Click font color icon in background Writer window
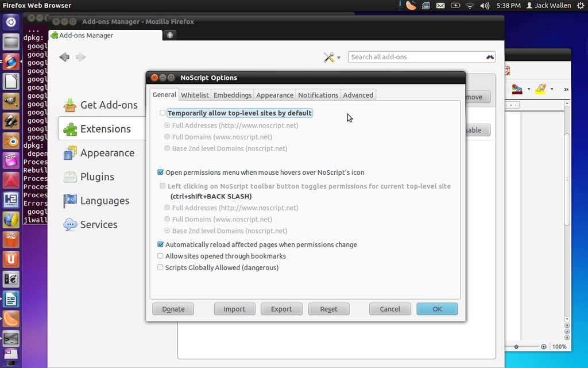This screenshot has width=588, height=368. pos(517,89)
